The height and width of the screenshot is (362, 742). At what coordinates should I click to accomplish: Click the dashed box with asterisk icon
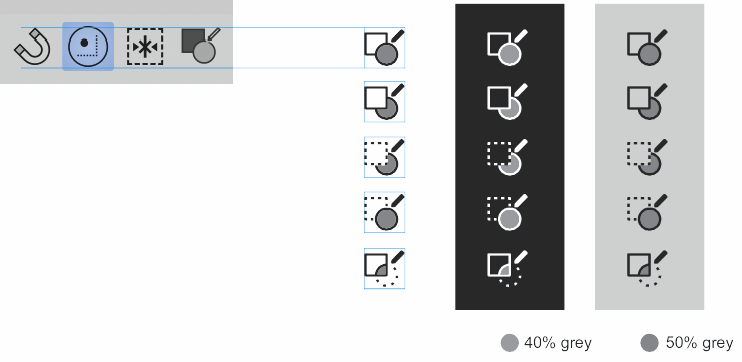tap(145, 46)
